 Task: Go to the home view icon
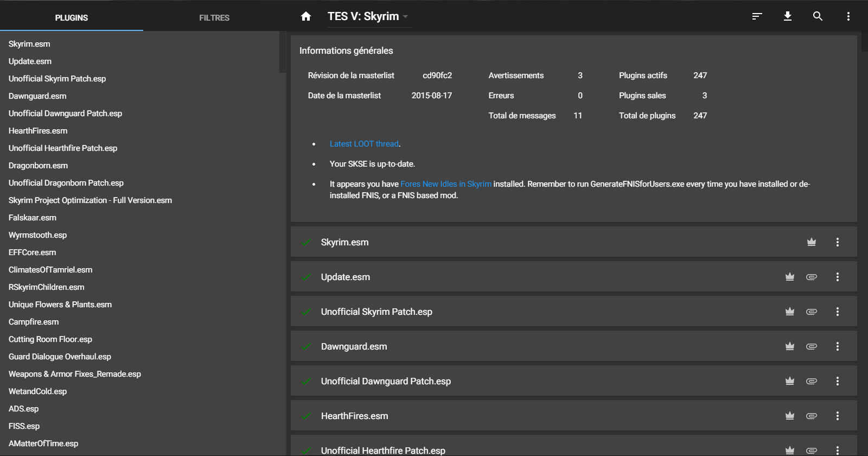[x=306, y=16]
